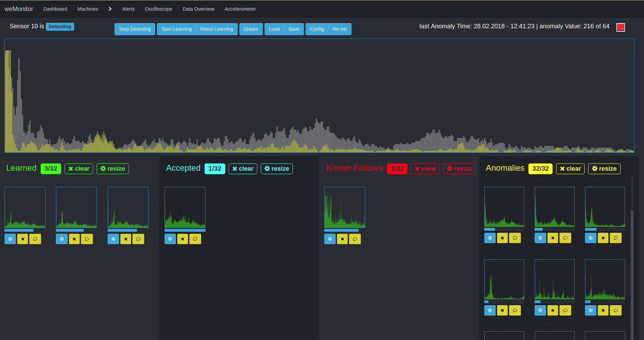
Task: Open the Data Overview page
Action: 198,9
